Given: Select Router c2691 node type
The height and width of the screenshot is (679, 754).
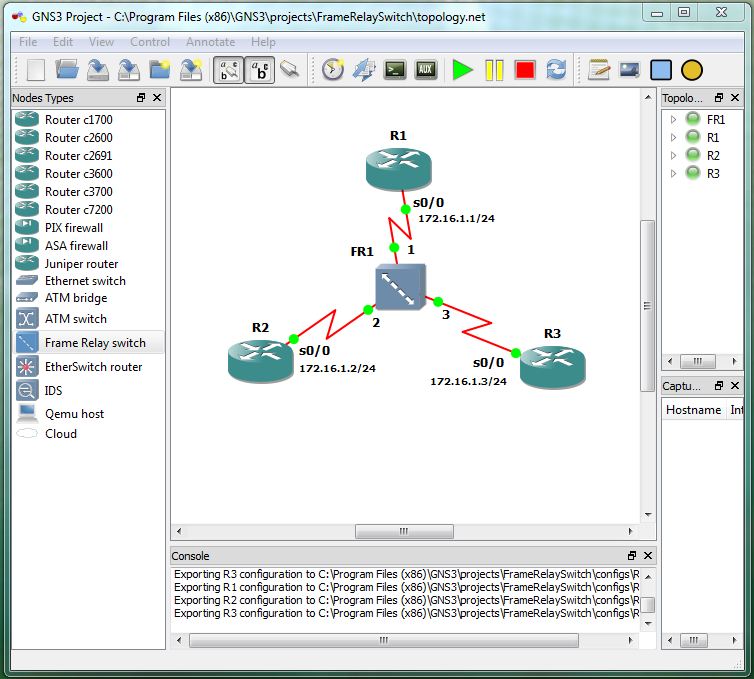Looking at the screenshot, I should coord(88,155).
